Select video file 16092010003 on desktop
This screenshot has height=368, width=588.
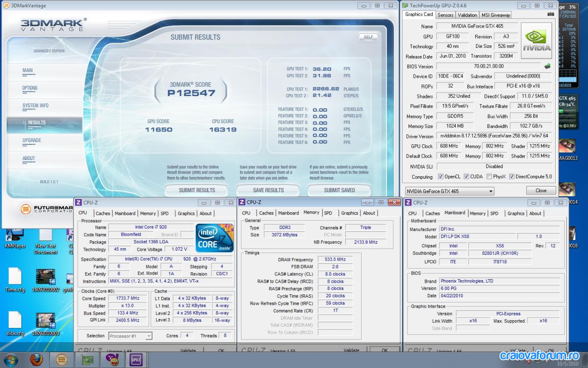[x=46, y=324]
